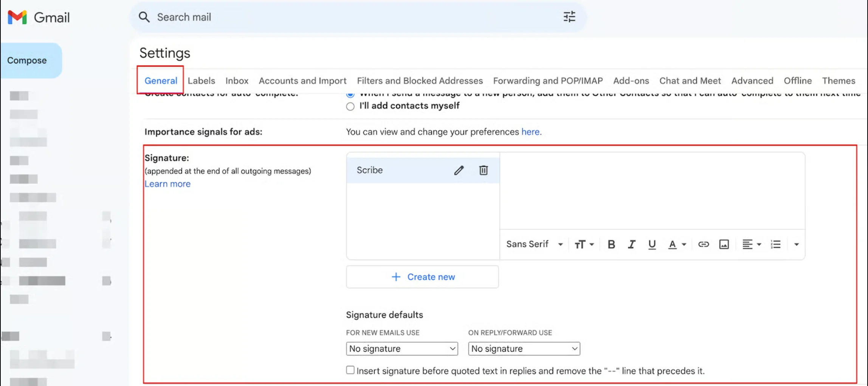
Task: Apply numbered list in signature editor
Action: coord(776,244)
